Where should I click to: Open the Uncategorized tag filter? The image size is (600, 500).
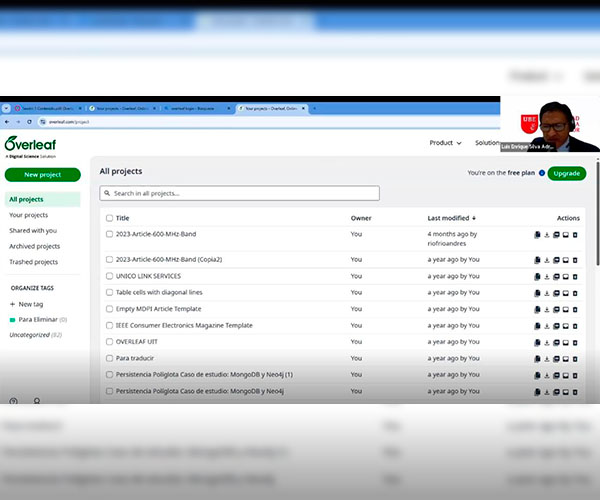[x=35, y=335]
